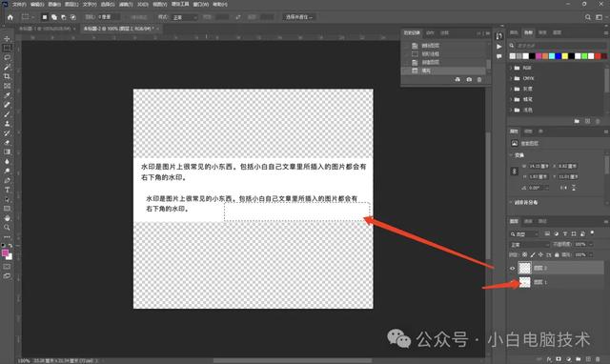The image size is (610, 364).
Task: Click the swatches search field
Action: point(560,46)
